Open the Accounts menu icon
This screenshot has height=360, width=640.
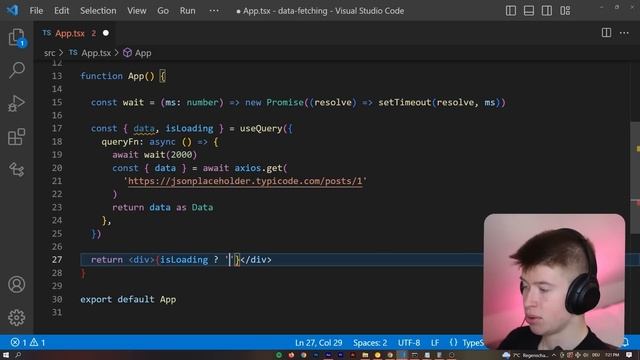[16, 284]
